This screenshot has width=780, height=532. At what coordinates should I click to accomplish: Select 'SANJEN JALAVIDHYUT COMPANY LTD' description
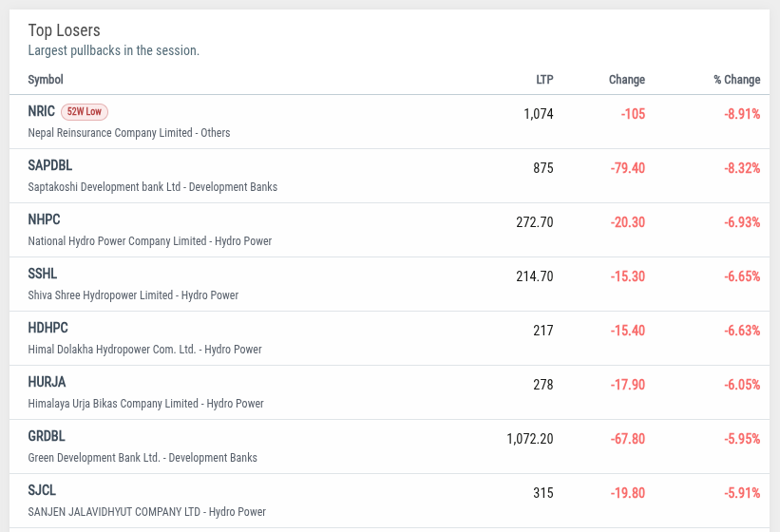(x=114, y=512)
